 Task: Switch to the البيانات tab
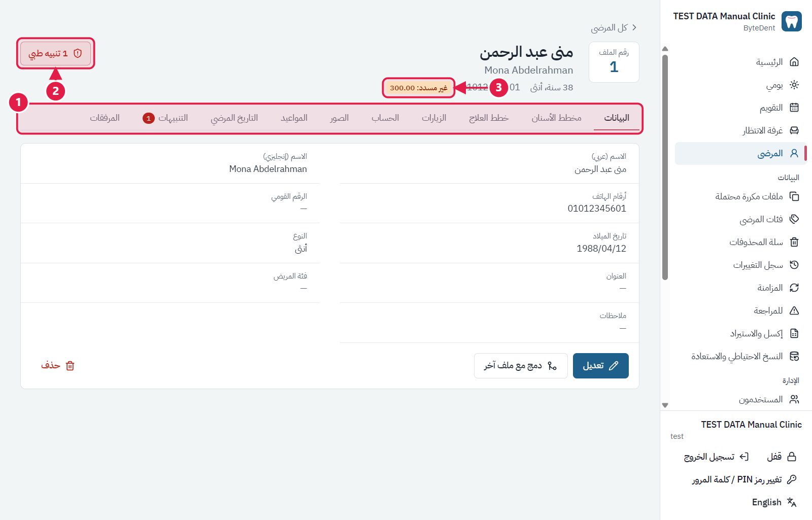click(x=616, y=118)
